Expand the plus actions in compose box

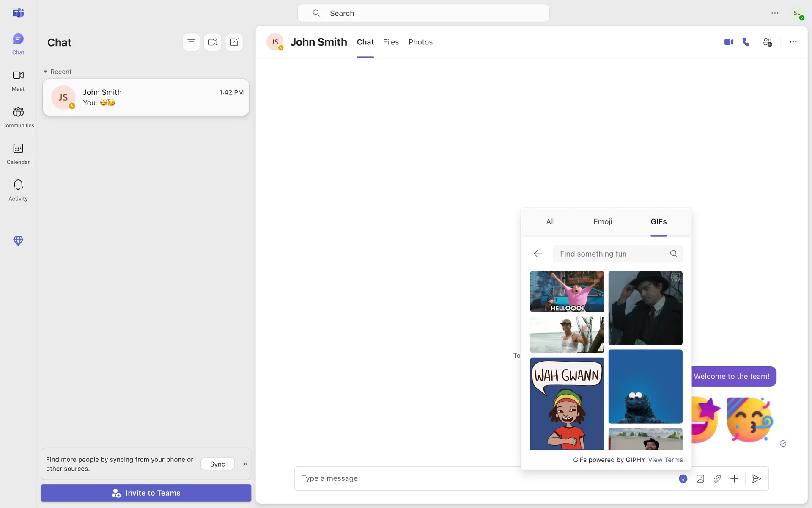[x=734, y=479]
